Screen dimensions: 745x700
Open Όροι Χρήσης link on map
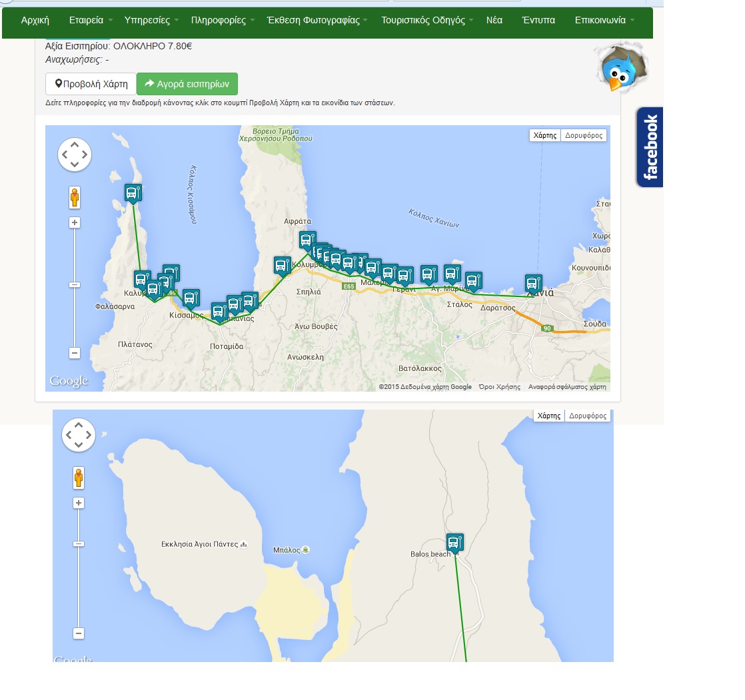(499, 386)
